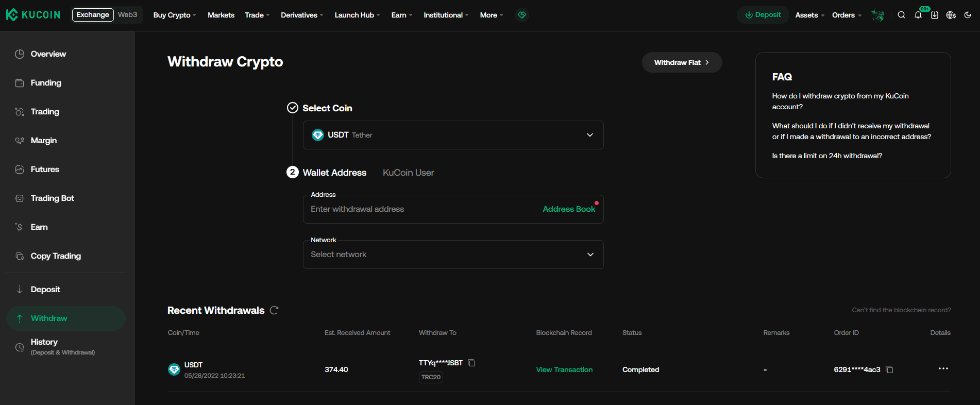The width and height of the screenshot is (980, 405).
Task: Expand Institutional menu
Action: [446, 15]
